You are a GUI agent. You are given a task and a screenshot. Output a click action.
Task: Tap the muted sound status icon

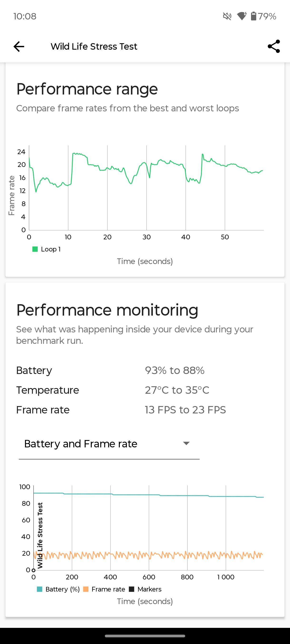point(227,16)
